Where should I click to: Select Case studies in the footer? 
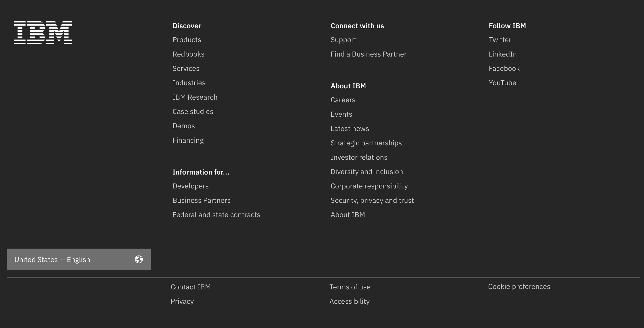click(193, 112)
